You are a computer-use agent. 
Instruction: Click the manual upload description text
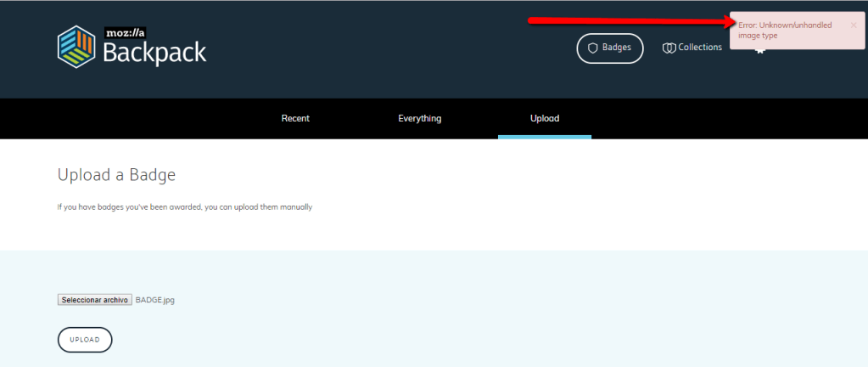pos(184,206)
